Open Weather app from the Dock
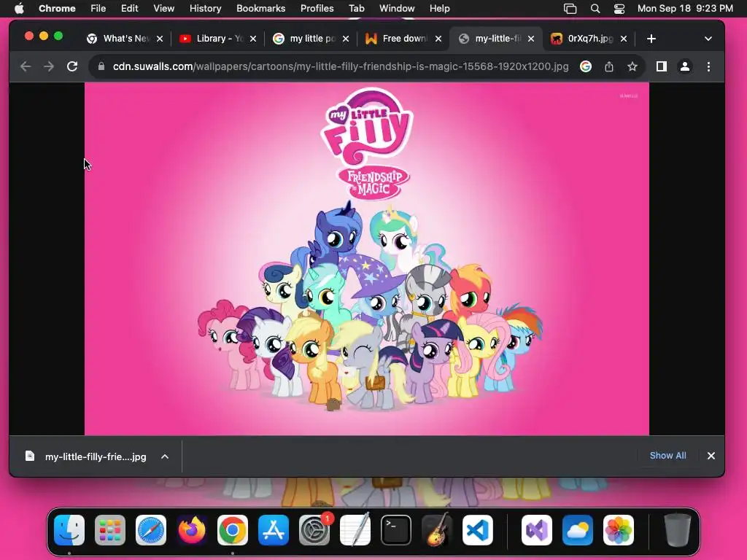 (578, 530)
